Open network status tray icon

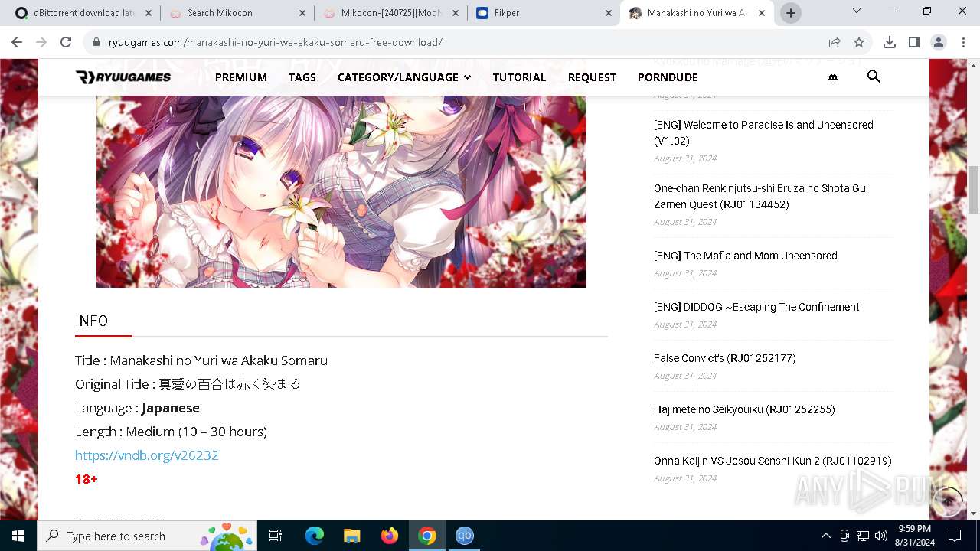coord(863,536)
